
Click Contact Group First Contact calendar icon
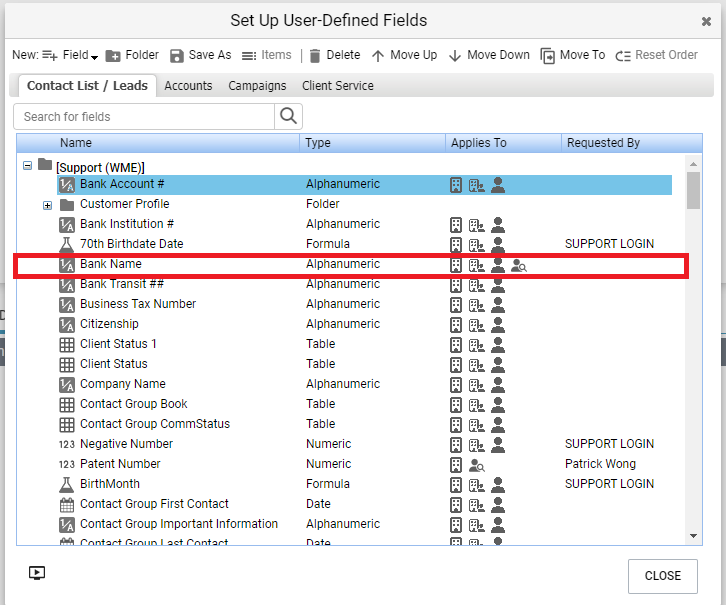tap(67, 505)
